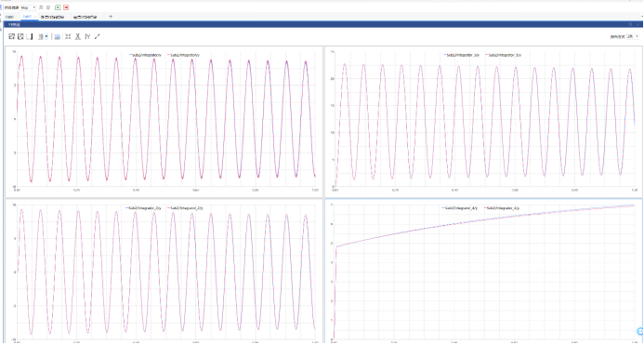Click the blue chart snapshot icon
Image resolution: width=644 pixels, height=344 pixels.
[58, 36]
